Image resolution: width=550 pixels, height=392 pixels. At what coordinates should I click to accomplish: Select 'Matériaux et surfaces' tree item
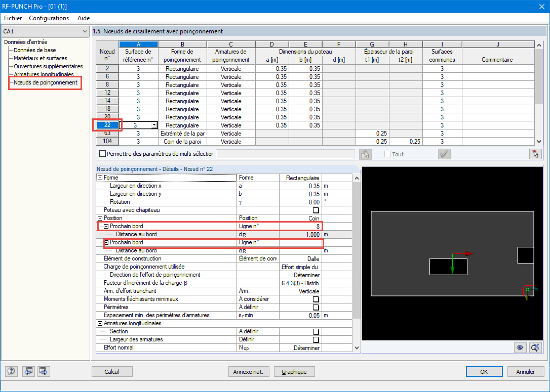coord(41,58)
